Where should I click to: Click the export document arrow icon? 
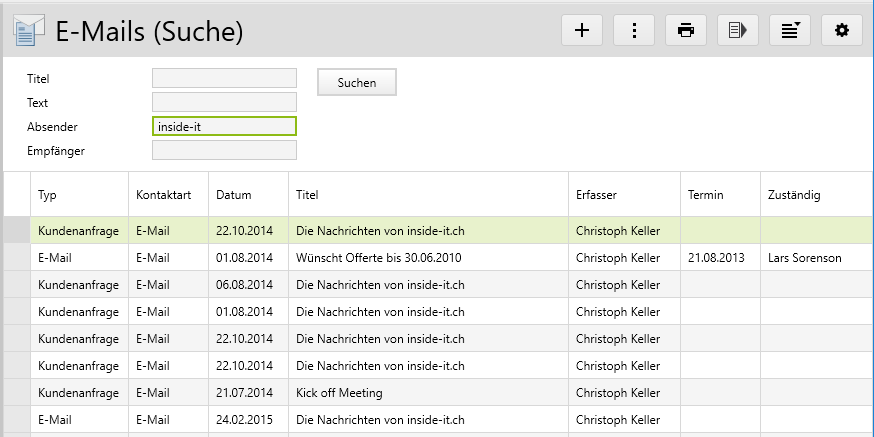pyautogui.click(x=738, y=30)
